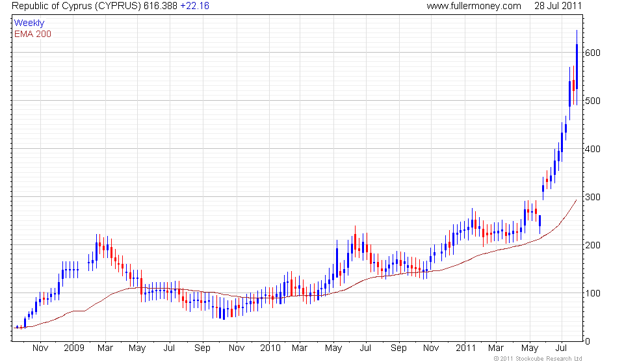The height and width of the screenshot is (364, 637).
Task: Click the Mar label just after 2011
Action: pyautogui.click(x=497, y=348)
